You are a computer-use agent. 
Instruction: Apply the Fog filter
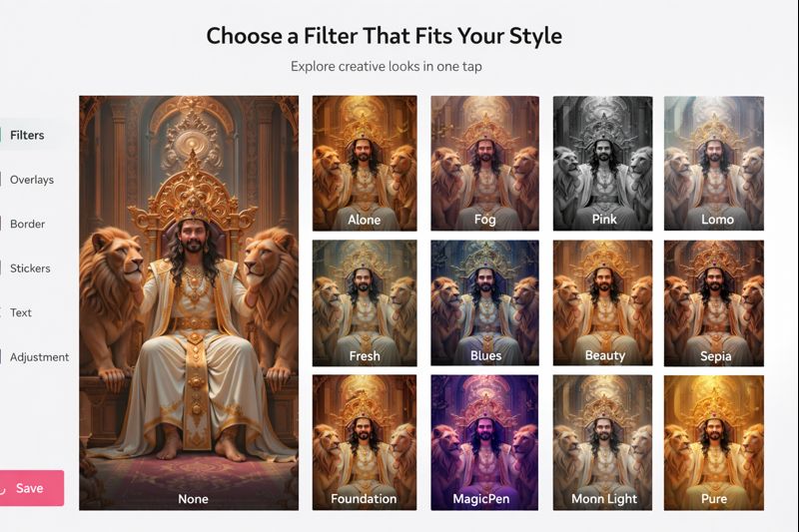[484, 164]
